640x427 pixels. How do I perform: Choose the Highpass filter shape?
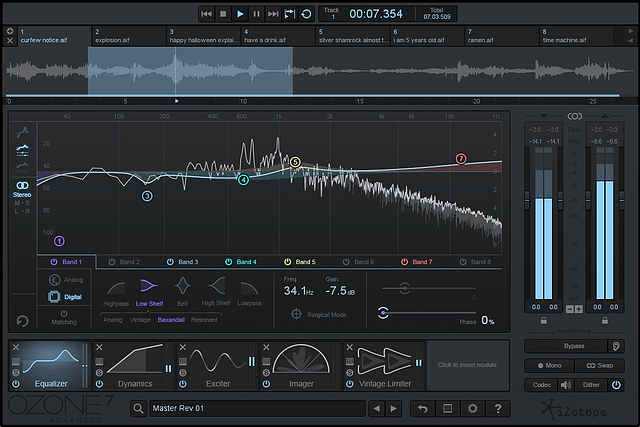pyautogui.click(x=116, y=288)
